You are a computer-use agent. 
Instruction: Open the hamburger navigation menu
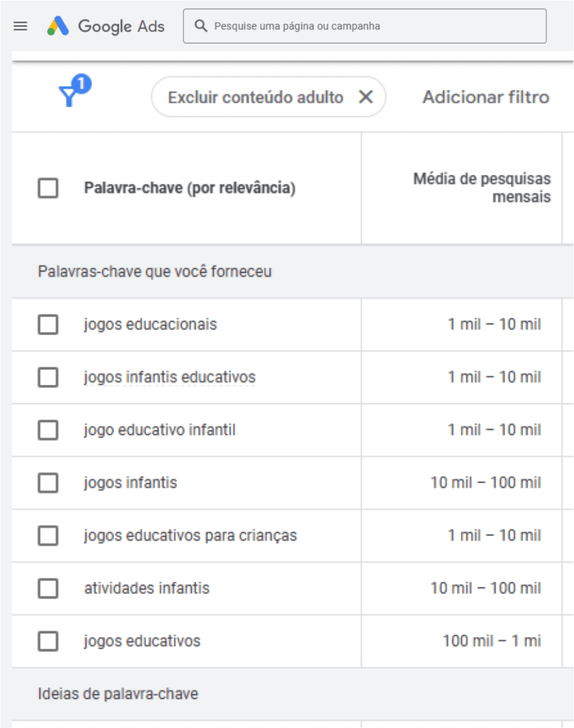[20, 27]
